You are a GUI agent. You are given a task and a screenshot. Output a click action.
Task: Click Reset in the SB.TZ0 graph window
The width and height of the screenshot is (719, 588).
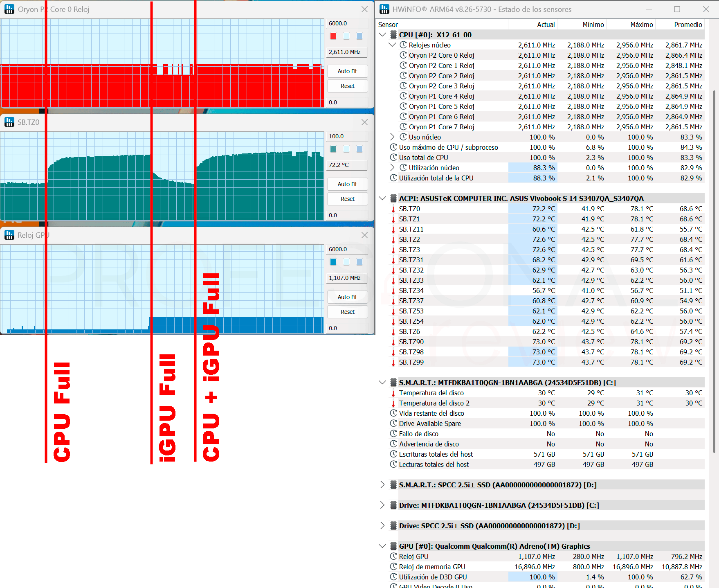coord(347,199)
